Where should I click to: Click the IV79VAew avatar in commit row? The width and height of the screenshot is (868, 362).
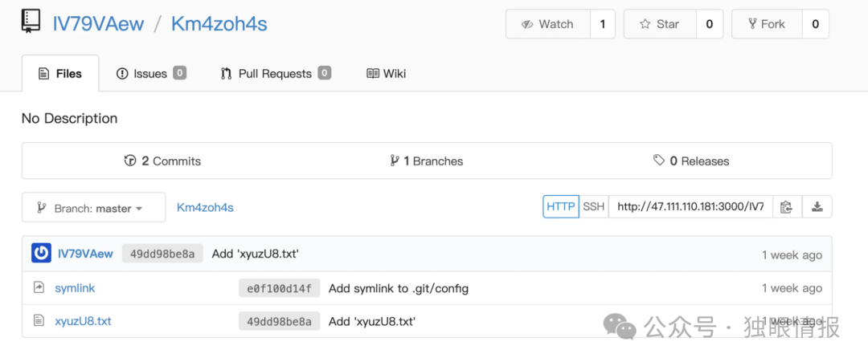[x=42, y=253]
